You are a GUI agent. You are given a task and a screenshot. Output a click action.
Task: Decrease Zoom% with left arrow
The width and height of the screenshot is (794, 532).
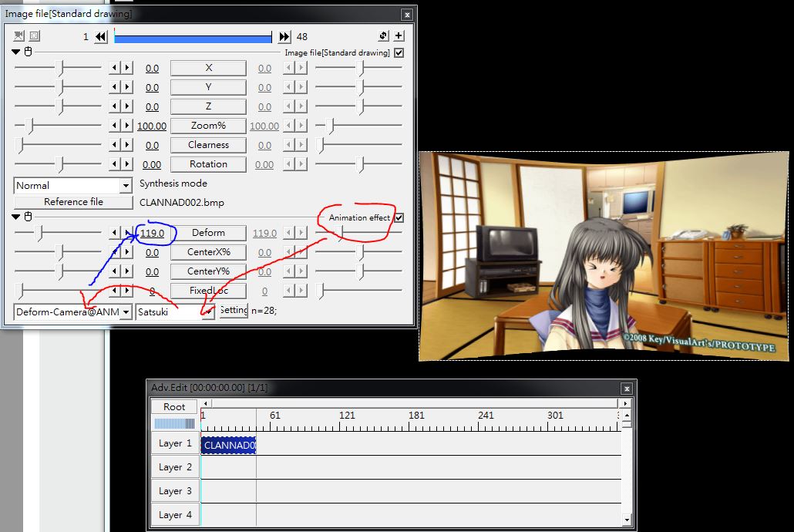click(115, 126)
